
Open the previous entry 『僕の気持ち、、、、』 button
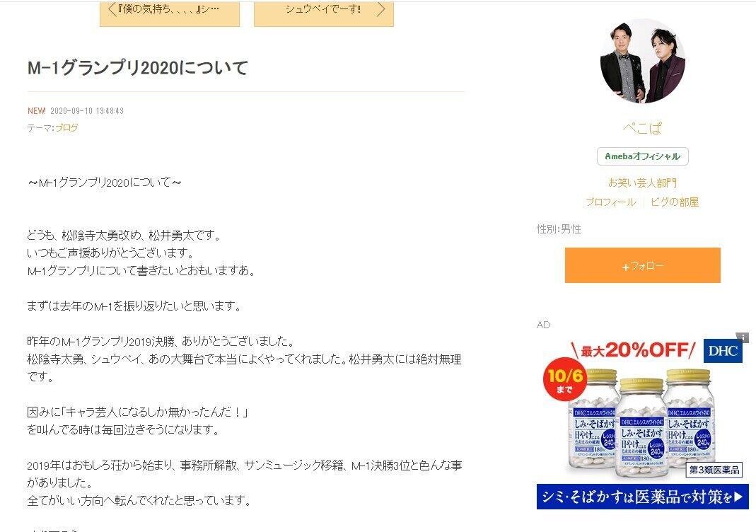pos(170,13)
